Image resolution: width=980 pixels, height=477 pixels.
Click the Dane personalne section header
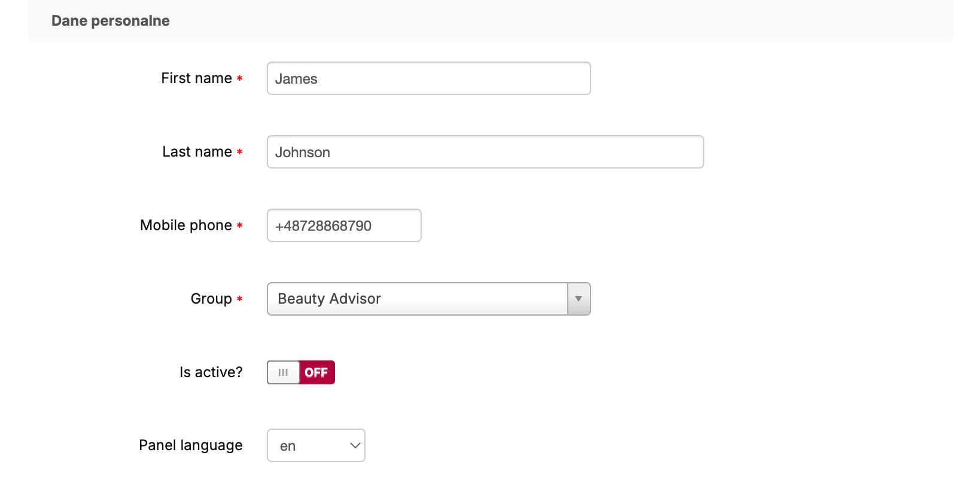point(111,21)
